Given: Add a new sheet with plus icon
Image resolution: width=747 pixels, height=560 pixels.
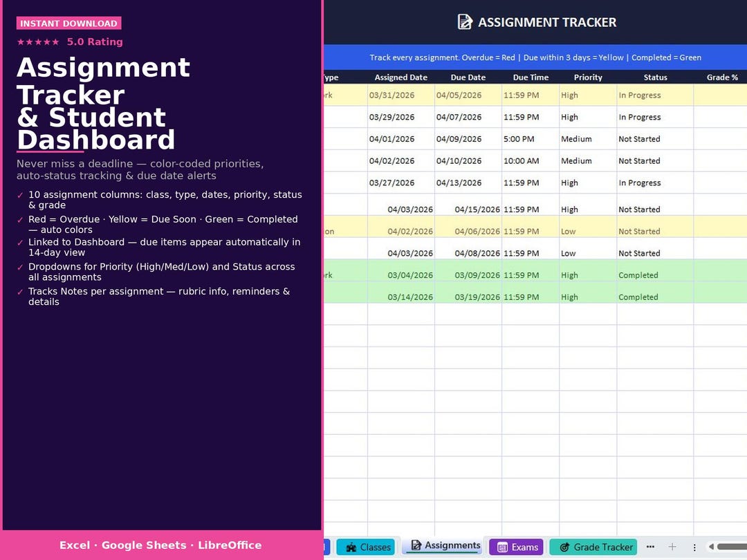Looking at the screenshot, I should [672, 547].
